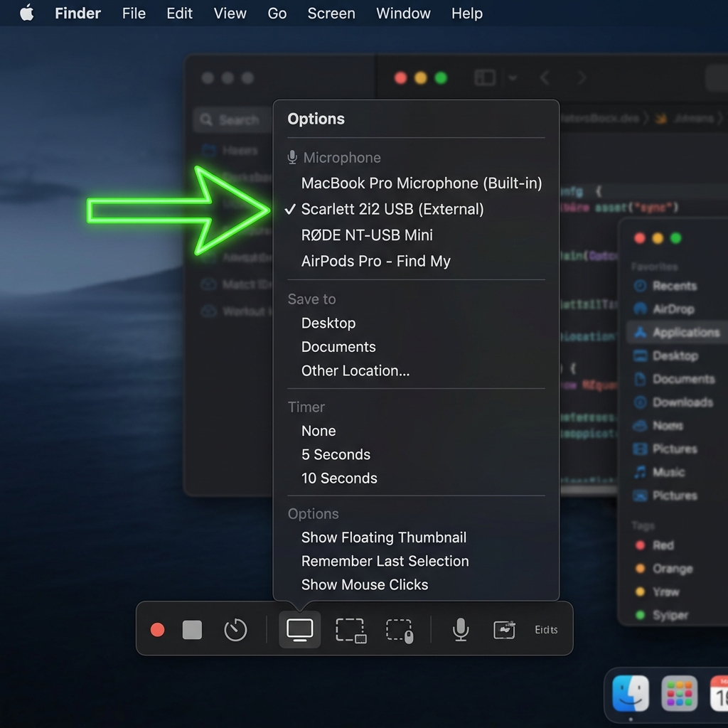The image size is (728, 728).
Task: Go back with the left chevron
Action: pos(545,77)
